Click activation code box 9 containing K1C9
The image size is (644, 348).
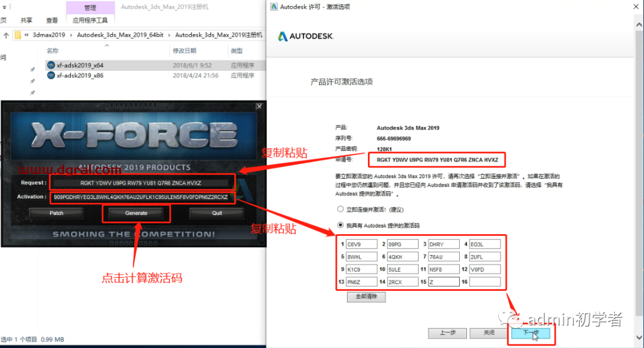[361, 269]
